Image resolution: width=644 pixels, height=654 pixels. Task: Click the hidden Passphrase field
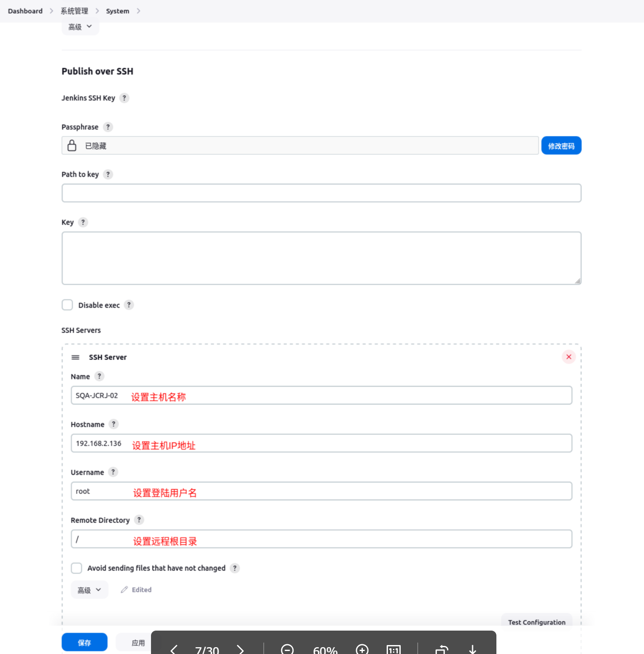click(300, 146)
